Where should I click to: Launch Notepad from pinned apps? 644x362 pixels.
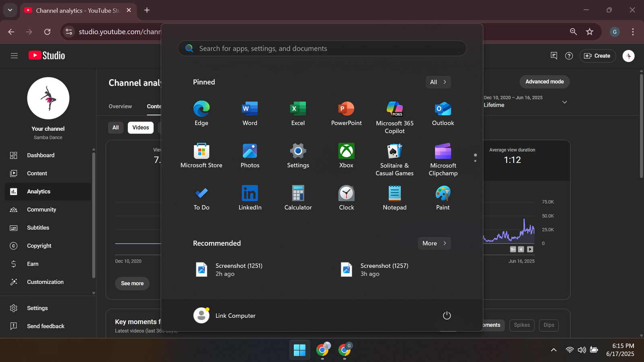[x=394, y=198]
